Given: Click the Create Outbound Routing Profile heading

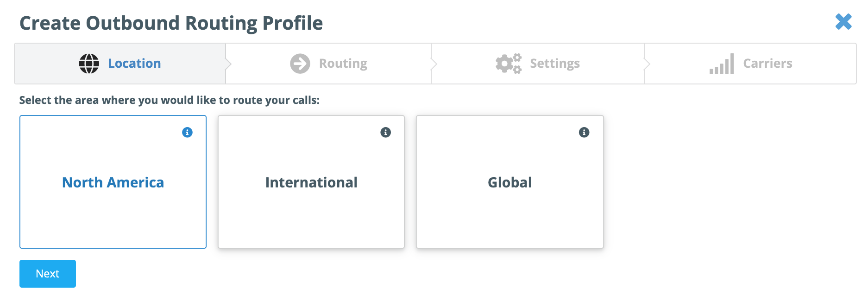Looking at the screenshot, I should coord(171,23).
